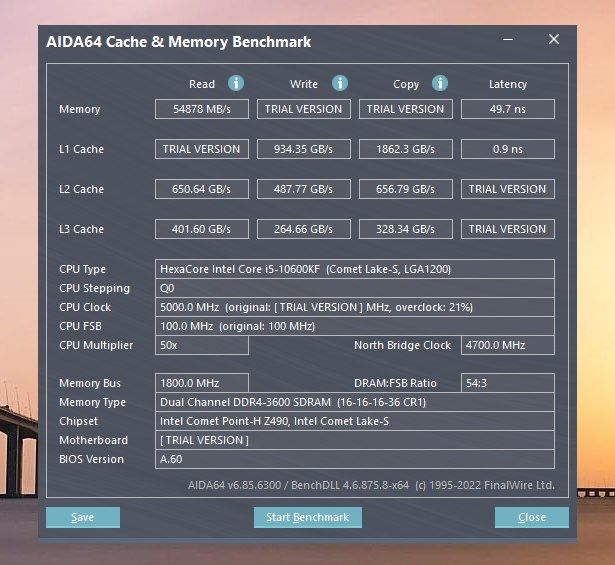
Task: Click the CPU Multiplier 50x field
Action: [202, 345]
